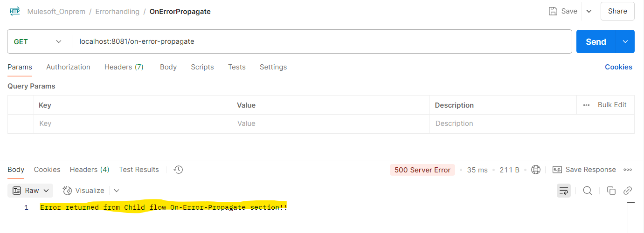Switch to the request Body tab
This screenshot has width=644, height=233.
(x=168, y=67)
